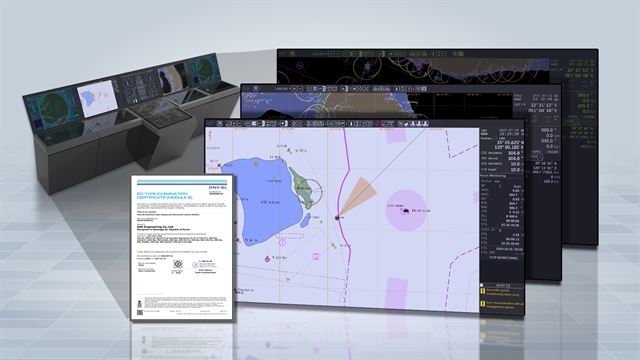Toggle the white checkbox beside the ALERTS header

[482, 285]
